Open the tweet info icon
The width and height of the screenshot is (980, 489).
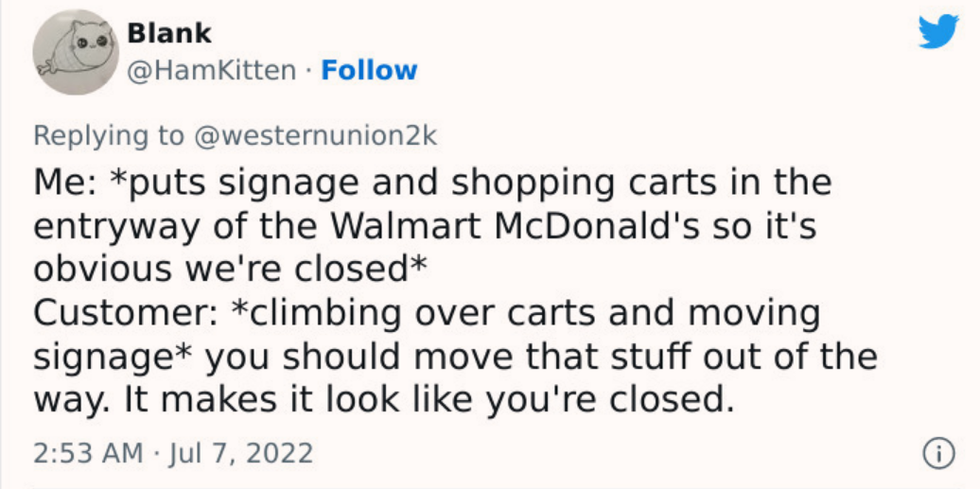pyautogui.click(x=937, y=453)
